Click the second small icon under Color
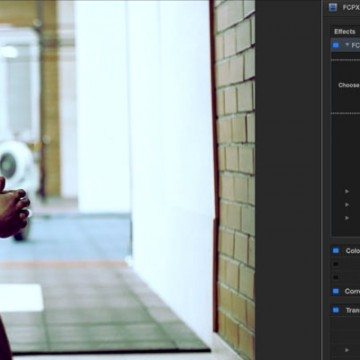 click(x=336, y=277)
